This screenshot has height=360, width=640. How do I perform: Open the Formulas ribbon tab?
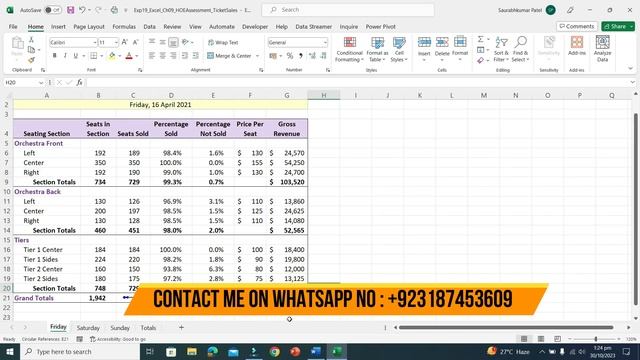point(124,27)
